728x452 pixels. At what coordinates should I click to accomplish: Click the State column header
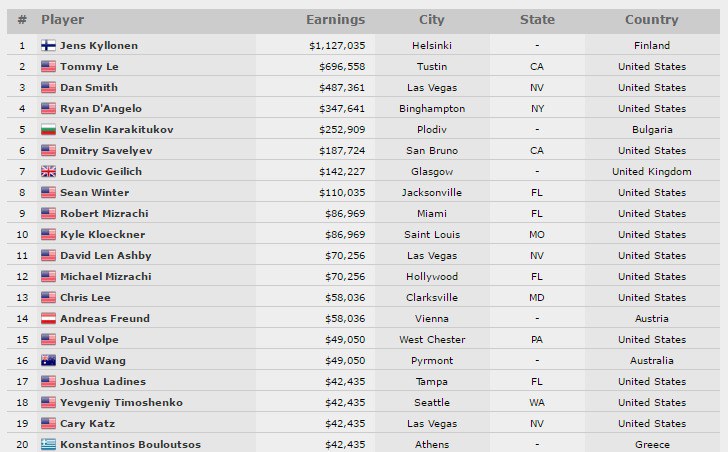tap(537, 20)
